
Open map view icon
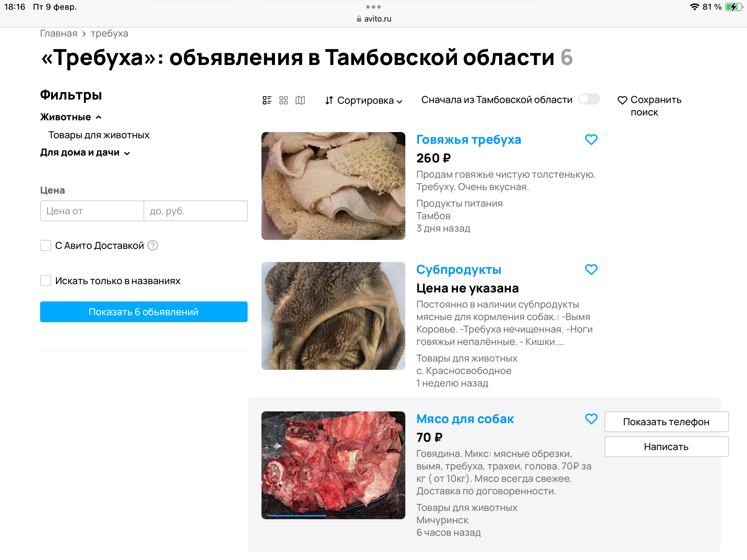coord(300,100)
